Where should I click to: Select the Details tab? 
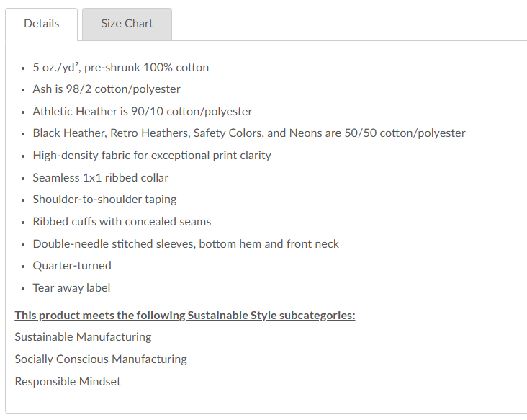pyautogui.click(x=42, y=24)
